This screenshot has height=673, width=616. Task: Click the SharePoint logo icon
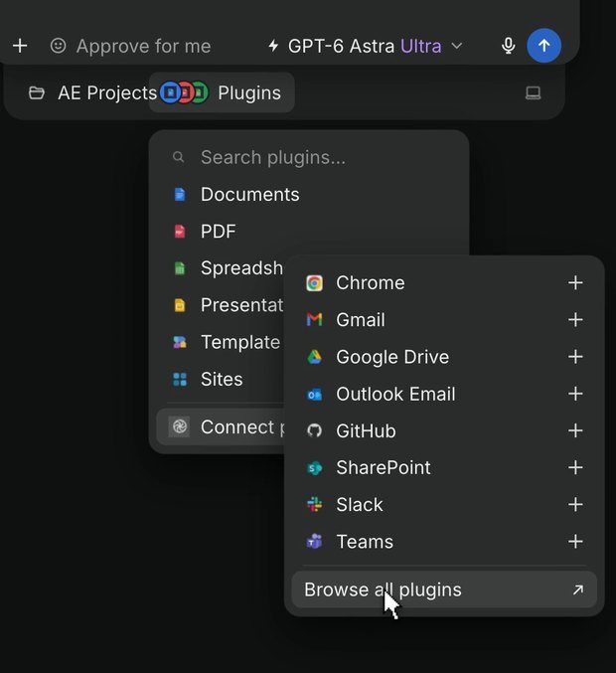point(314,468)
